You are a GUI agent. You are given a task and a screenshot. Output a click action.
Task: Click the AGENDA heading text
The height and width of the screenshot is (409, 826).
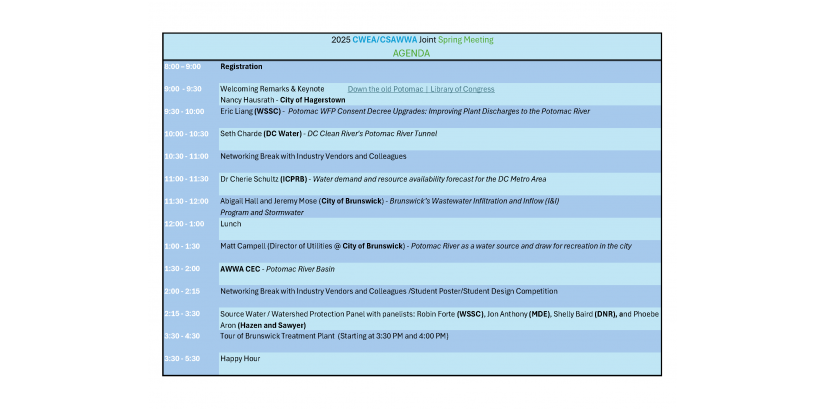(411, 53)
